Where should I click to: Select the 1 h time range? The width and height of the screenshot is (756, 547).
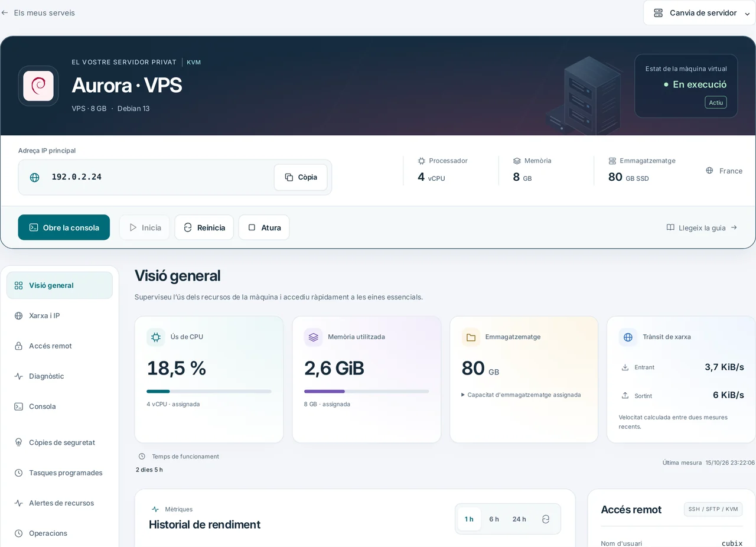coord(469,519)
